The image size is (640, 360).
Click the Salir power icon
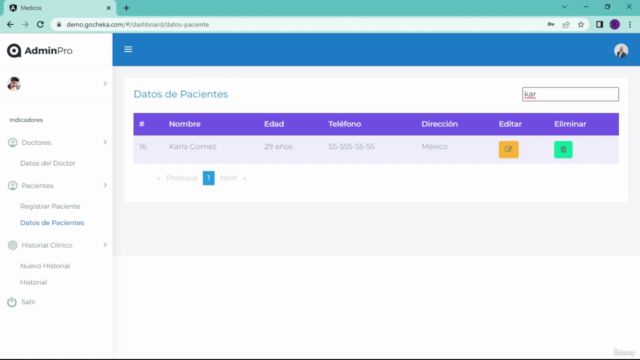point(12,302)
